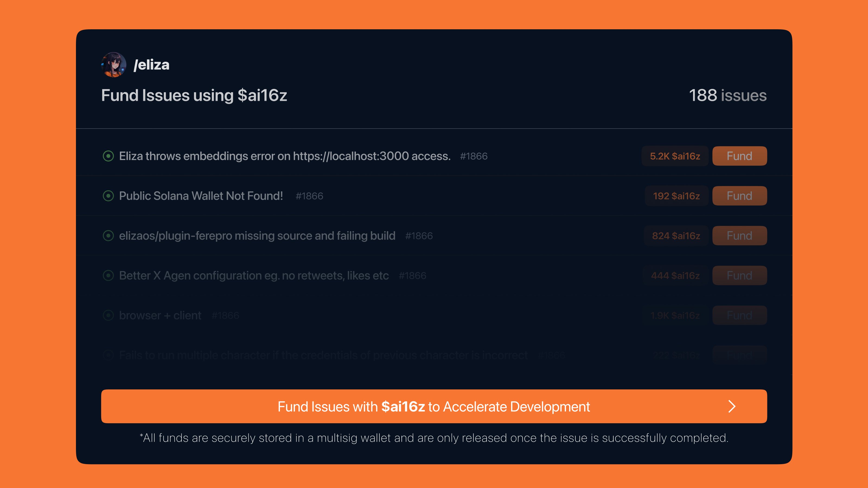Click the eliza avatar image

click(x=114, y=65)
